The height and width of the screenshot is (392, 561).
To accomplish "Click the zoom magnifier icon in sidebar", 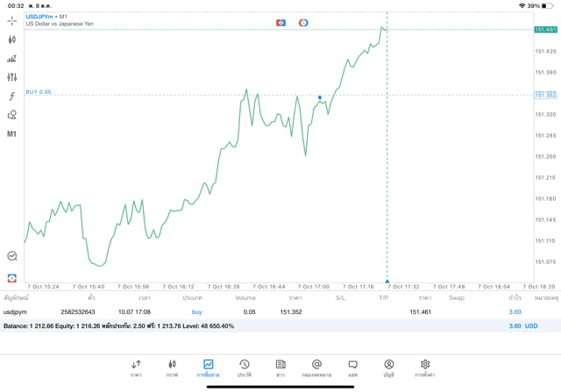I will (11, 256).
